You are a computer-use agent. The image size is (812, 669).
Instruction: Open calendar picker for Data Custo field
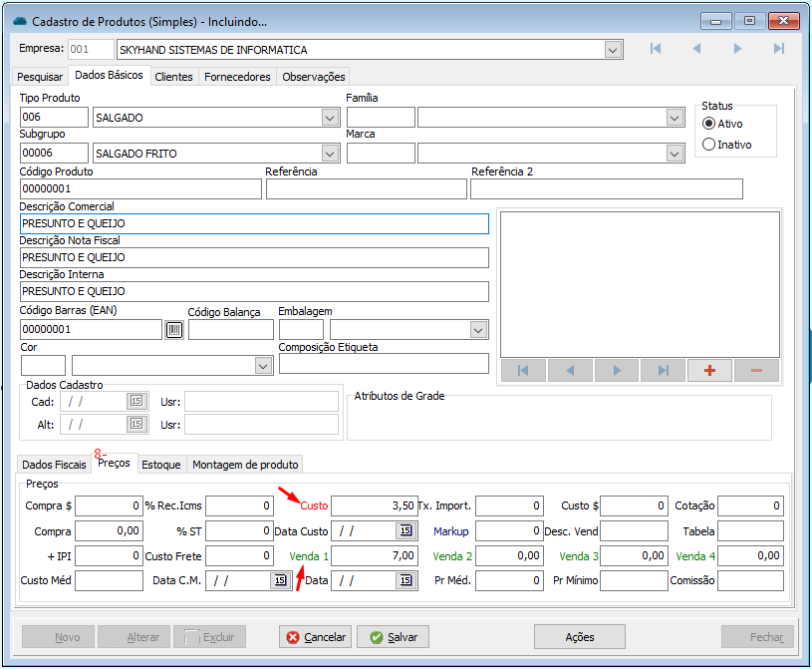(x=406, y=530)
